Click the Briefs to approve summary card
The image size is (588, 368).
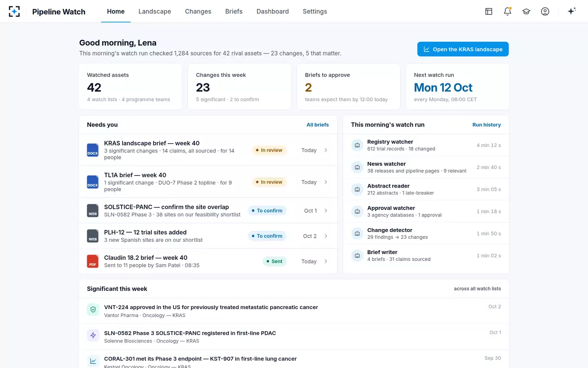tap(348, 86)
